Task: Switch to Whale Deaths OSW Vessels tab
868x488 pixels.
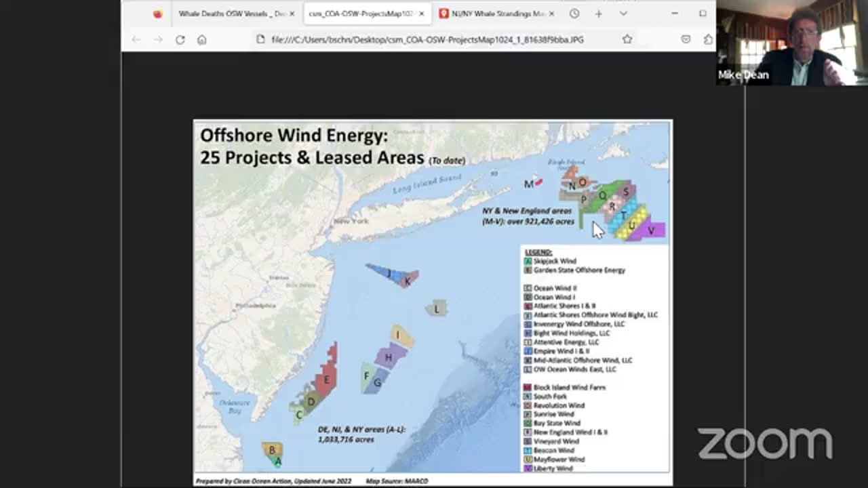Action: 232,14
